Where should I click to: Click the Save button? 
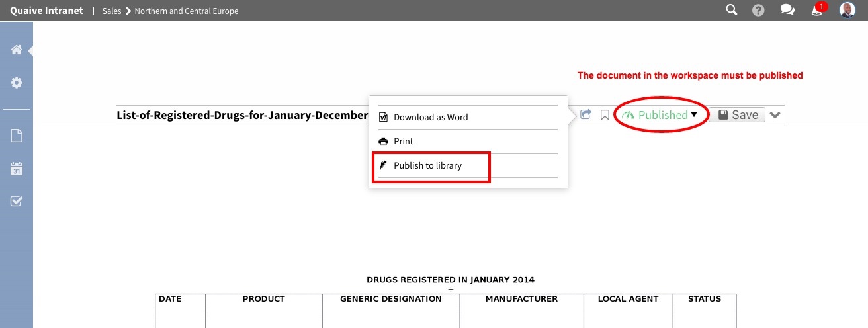tap(738, 115)
